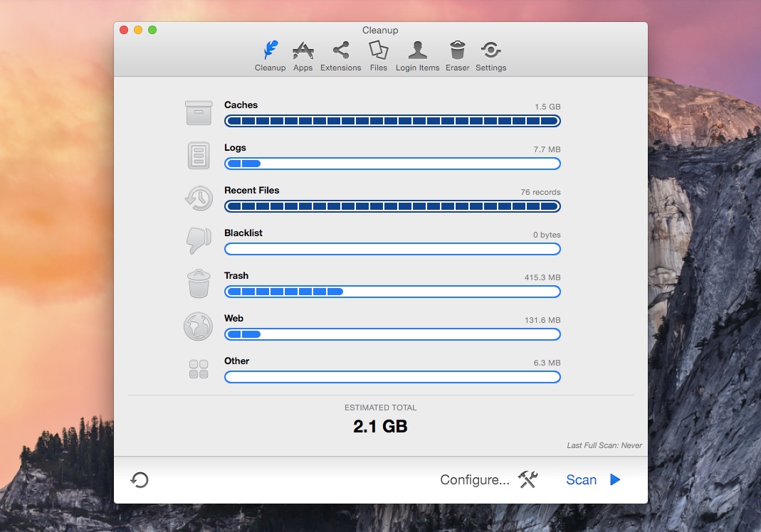Click the Trash progress bar
Viewport: 761px width, 532px height.
[392, 292]
